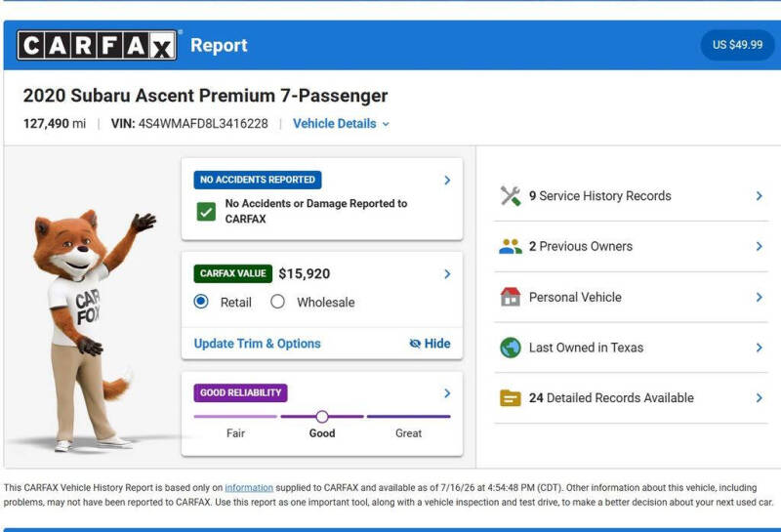Click the previous owners people icon
Viewport: 781px width, 532px height.
tap(511, 246)
